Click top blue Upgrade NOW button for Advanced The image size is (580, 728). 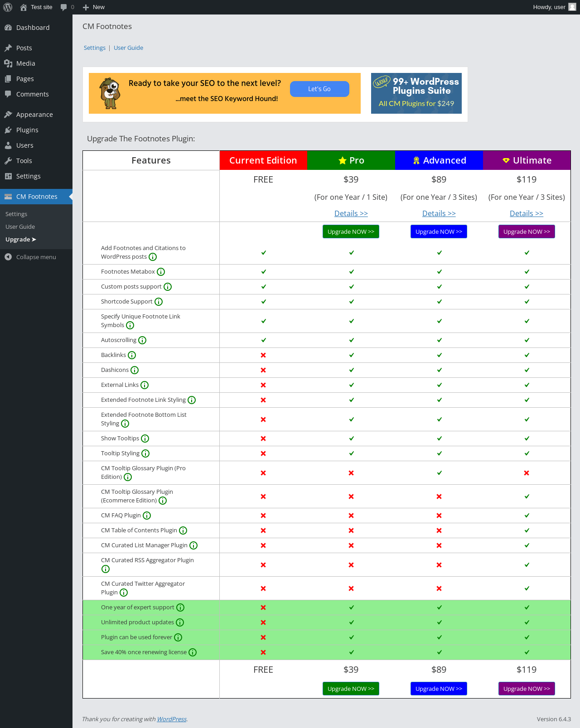point(439,231)
